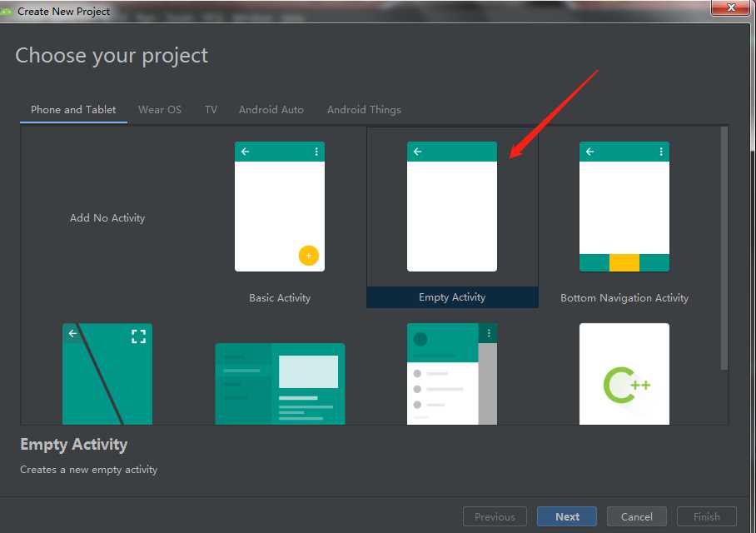Viewport: 756px width, 533px height.
Task: Open the TV tab
Action: pos(211,109)
